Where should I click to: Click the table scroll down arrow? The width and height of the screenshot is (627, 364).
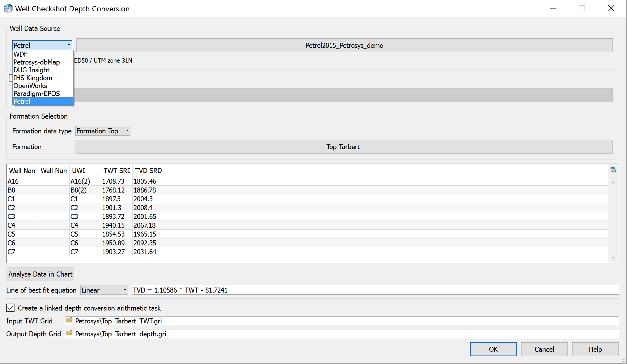click(x=613, y=257)
